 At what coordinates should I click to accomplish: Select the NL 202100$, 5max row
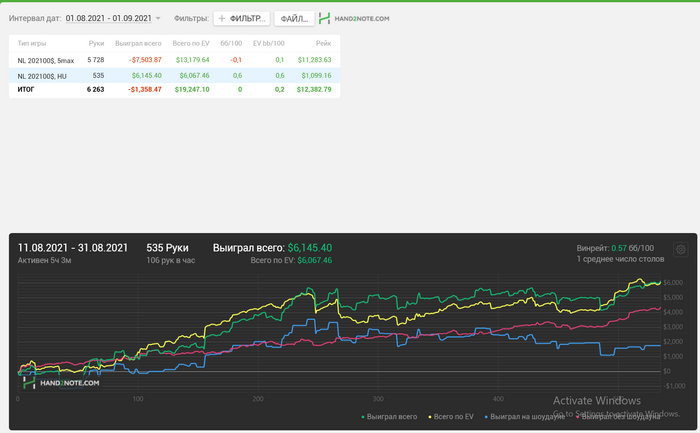(x=174, y=60)
